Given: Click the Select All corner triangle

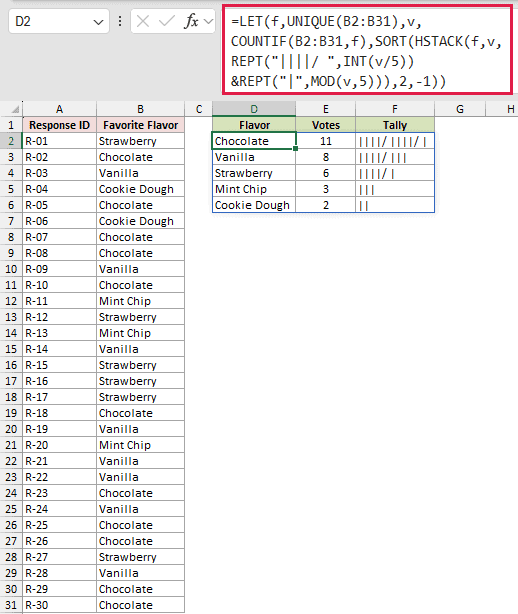Looking at the screenshot, I should point(15,109).
